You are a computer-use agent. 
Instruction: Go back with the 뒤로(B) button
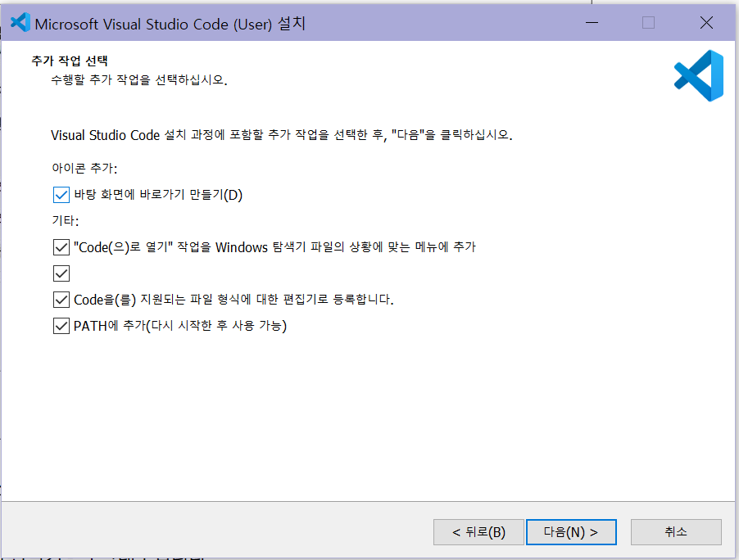click(478, 532)
